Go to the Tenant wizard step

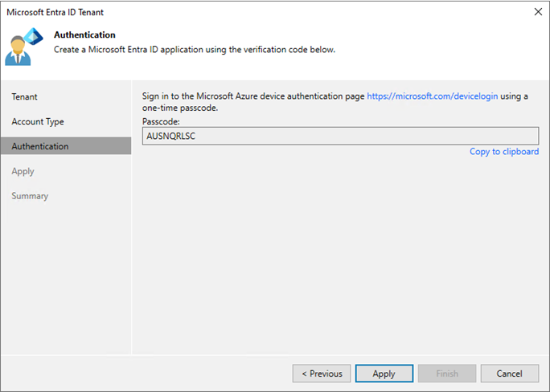click(25, 97)
